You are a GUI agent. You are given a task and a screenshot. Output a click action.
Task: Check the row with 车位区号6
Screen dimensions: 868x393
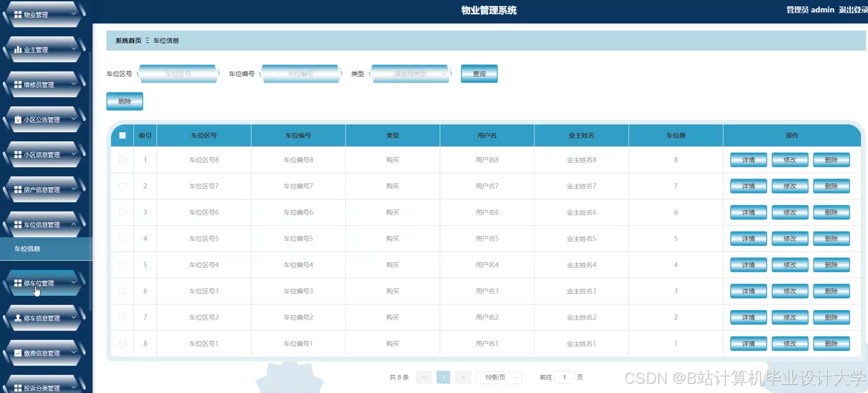coord(123,212)
